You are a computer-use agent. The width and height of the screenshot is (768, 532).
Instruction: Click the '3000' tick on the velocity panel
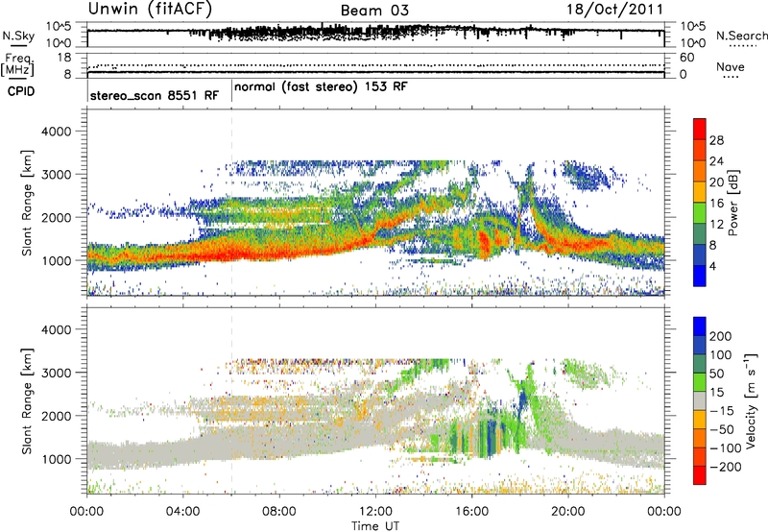pos(57,373)
